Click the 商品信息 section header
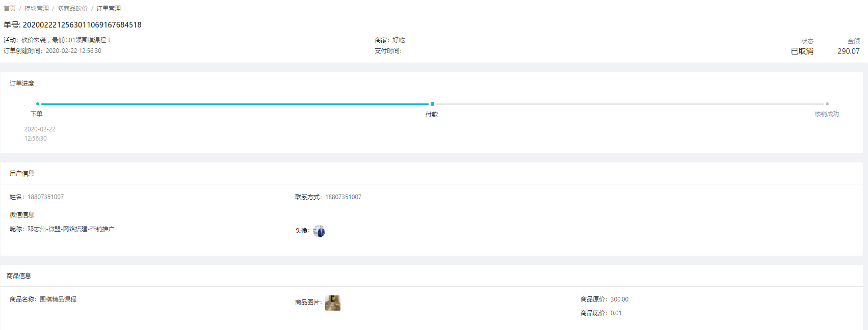The image size is (868, 330). point(19,276)
